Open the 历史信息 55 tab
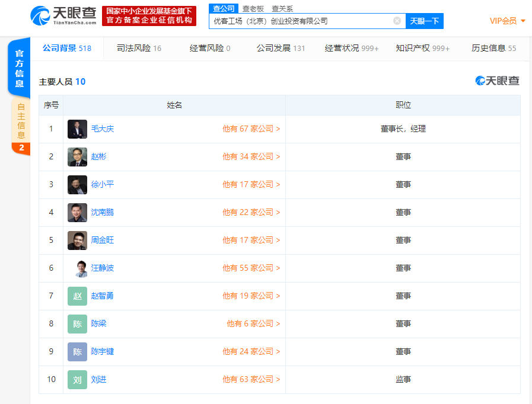Image resolution: width=532 pixels, height=404 pixels. click(493, 48)
